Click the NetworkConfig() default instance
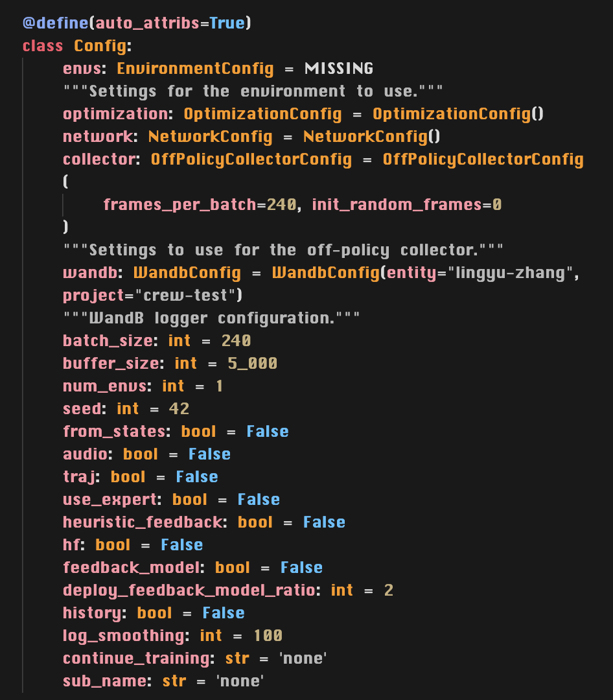The width and height of the screenshot is (613, 700). coord(371,137)
